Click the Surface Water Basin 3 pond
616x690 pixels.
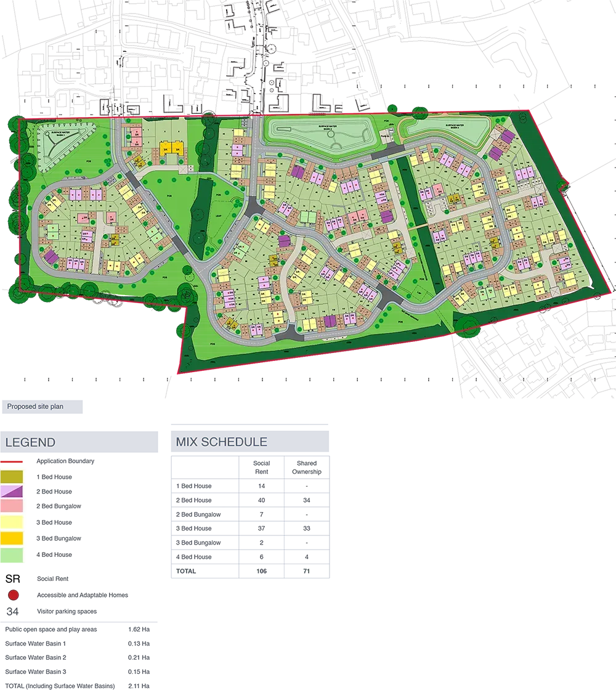[x=444, y=130]
